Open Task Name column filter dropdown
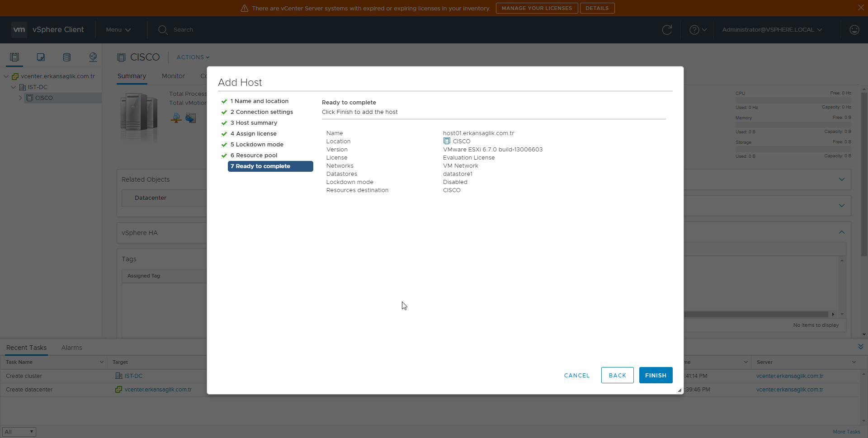The height and width of the screenshot is (438, 868). [101, 362]
